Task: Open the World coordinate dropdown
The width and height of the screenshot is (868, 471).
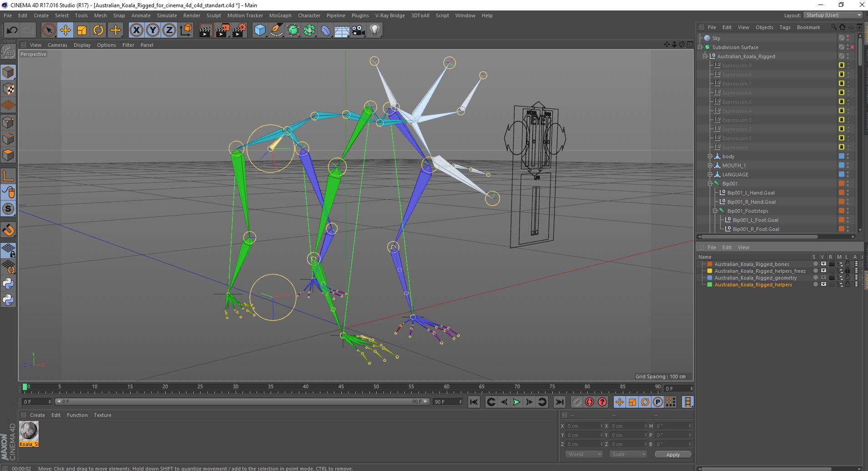Action: pyautogui.click(x=584, y=454)
